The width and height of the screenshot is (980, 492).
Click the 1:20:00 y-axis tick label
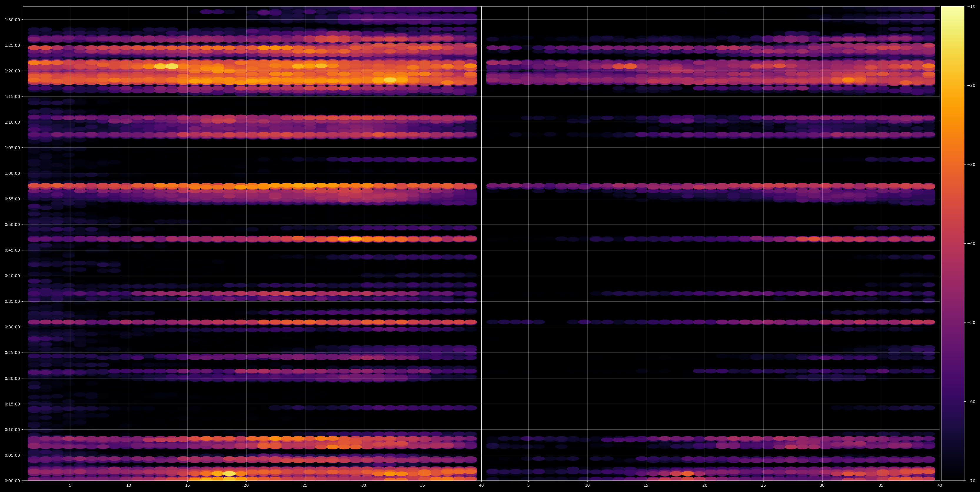12,71
